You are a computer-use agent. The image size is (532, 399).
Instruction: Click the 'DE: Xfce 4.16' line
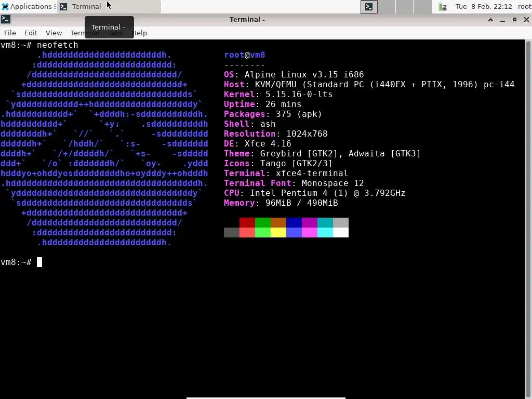tap(258, 143)
